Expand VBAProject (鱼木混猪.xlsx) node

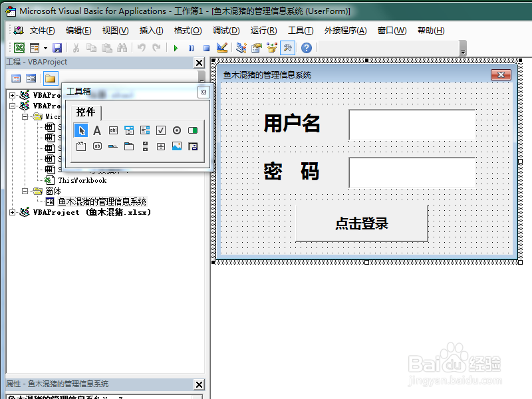click(12, 212)
